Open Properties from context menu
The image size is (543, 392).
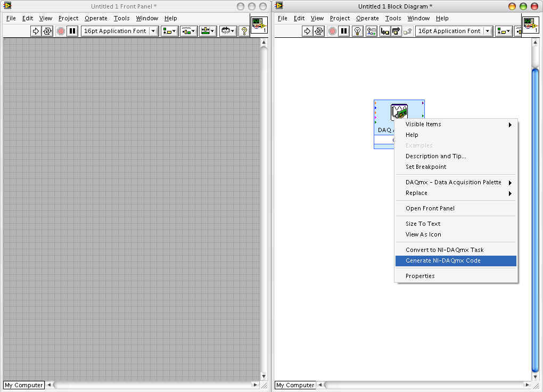(456, 276)
